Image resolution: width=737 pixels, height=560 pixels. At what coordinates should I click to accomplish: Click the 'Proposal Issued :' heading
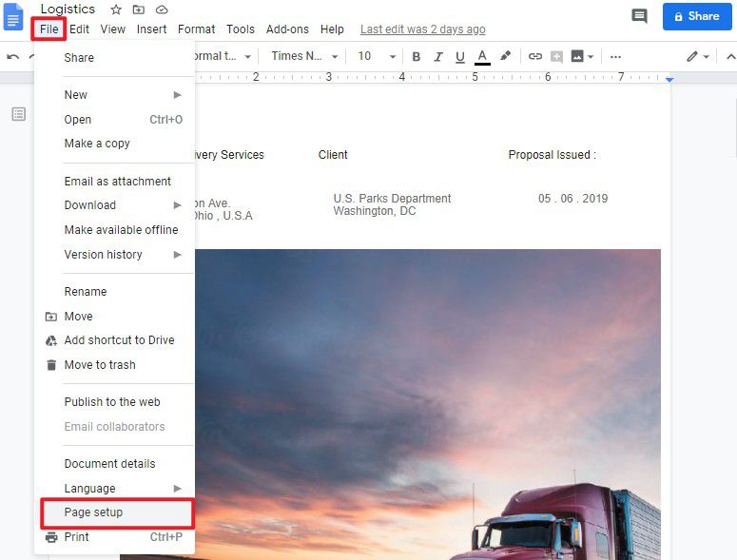point(553,155)
